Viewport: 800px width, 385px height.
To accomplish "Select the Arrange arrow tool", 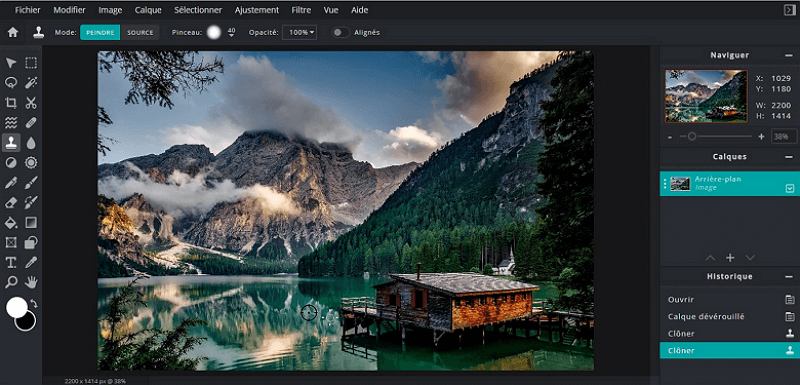I will [x=11, y=63].
